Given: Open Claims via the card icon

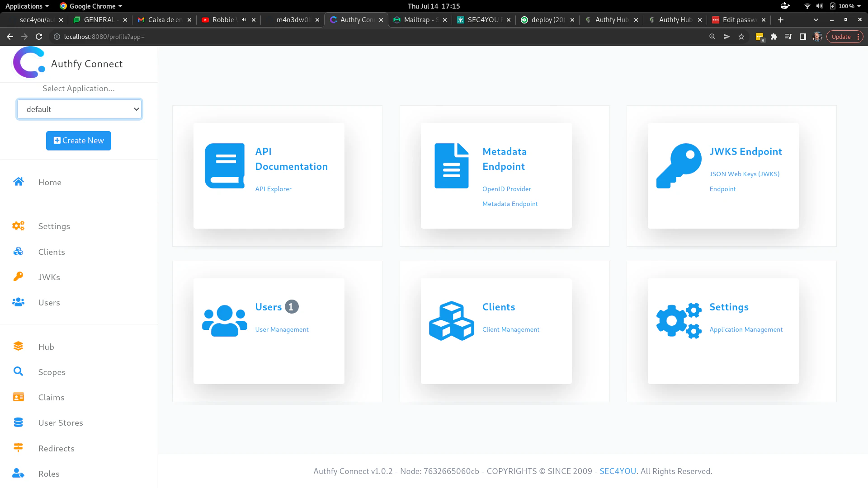Looking at the screenshot, I should point(18,397).
